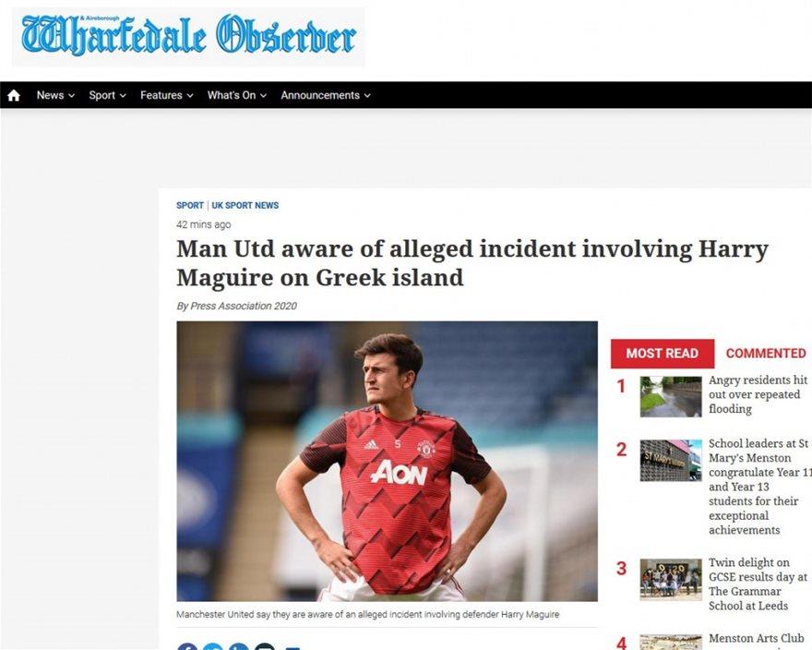Open the UK SPORT NEWS category link
Screen dimensions: 812x650
[x=245, y=205]
